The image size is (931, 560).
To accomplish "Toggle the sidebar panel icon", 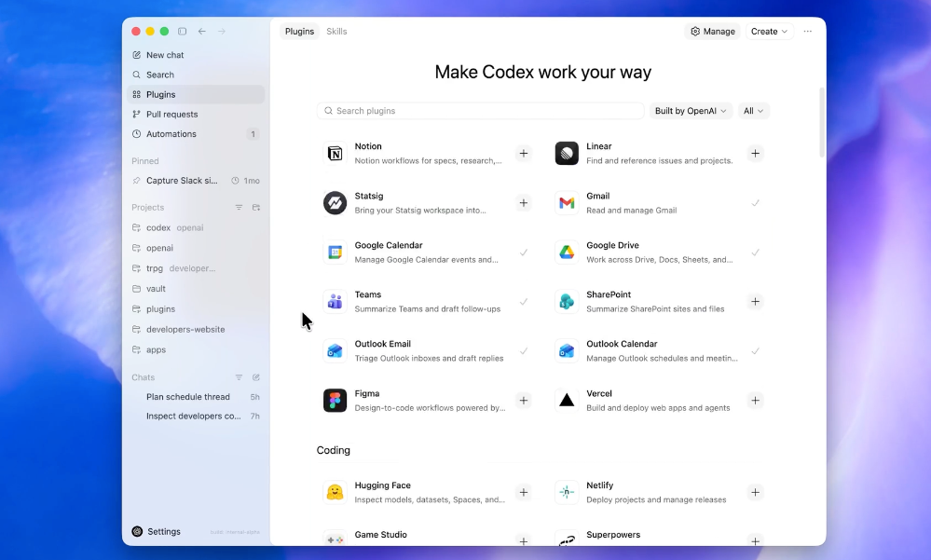I will click(183, 32).
